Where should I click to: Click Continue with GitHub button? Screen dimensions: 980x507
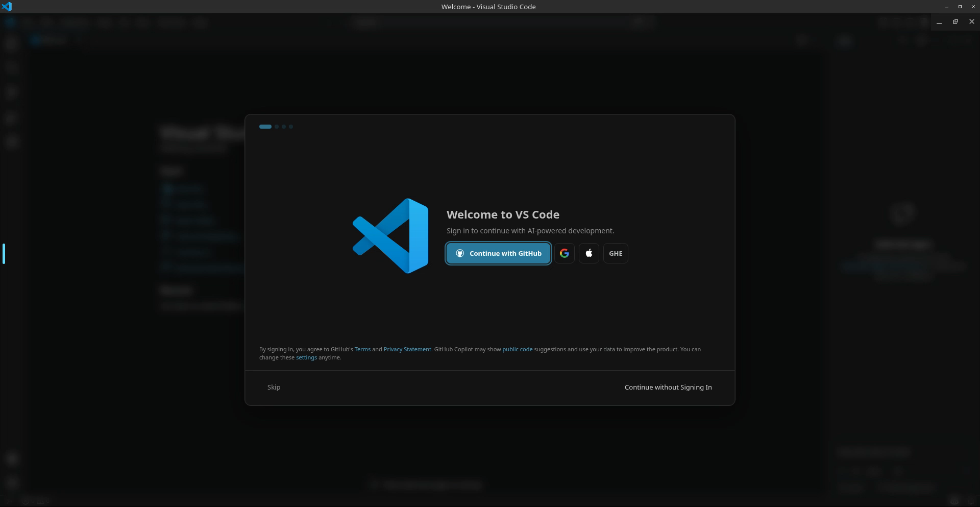click(498, 253)
